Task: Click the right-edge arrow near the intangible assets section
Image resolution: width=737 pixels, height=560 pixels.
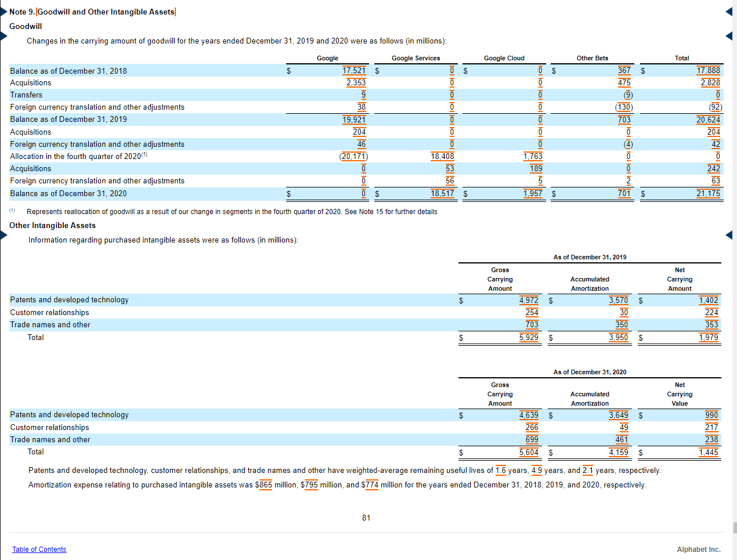Action: [729, 234]
